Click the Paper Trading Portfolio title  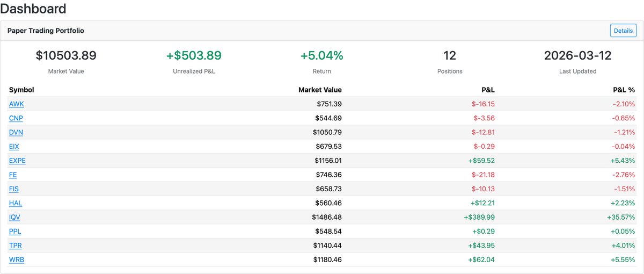(46, 31)
